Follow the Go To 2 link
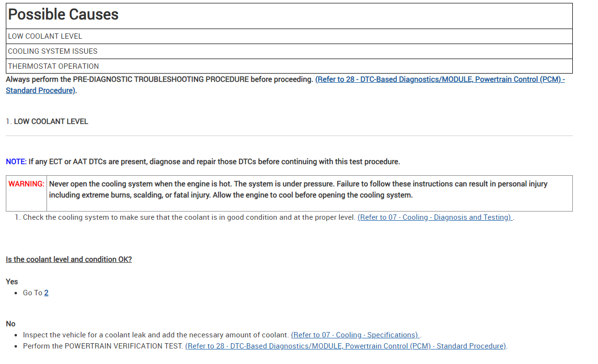This screenshot has height=364, width=598. pos(46,293)
